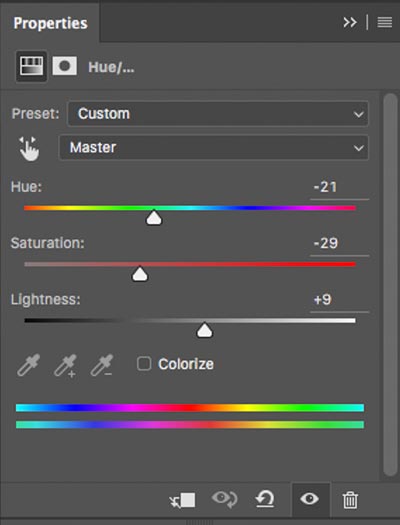Collapse the panel with double-arrow icon
400x525 pixels.
tap(350, 23)
